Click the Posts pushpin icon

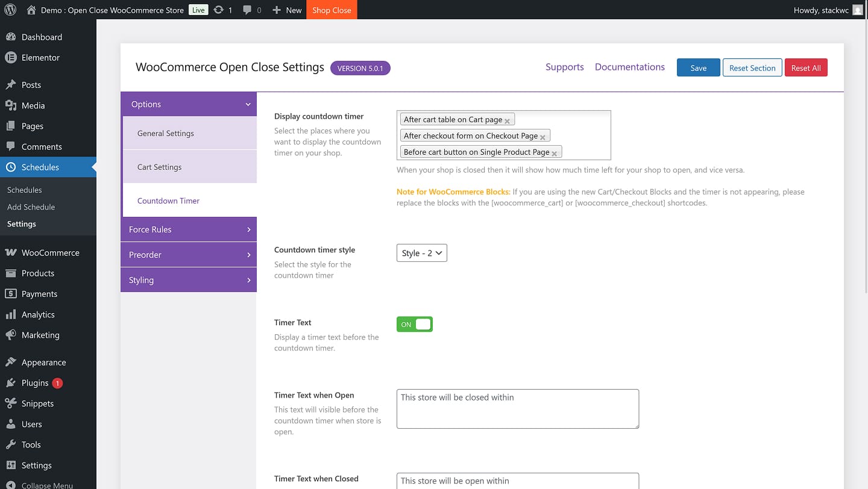pos(11,85)
